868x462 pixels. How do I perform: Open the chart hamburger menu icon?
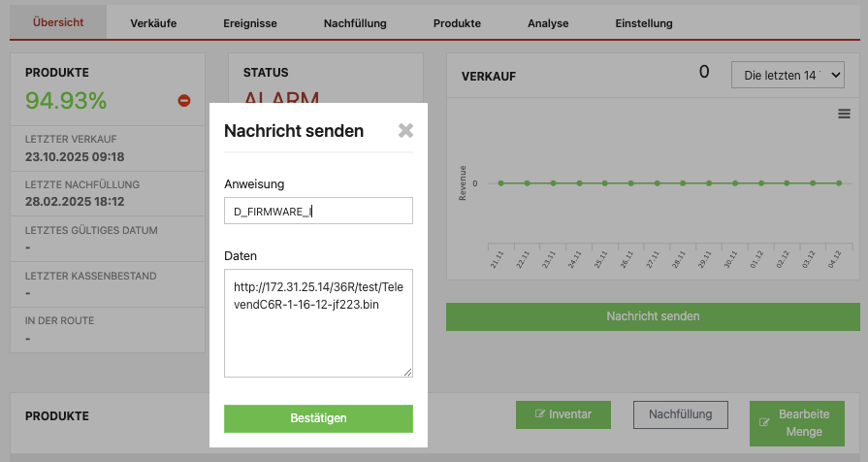tap(844, 115)
